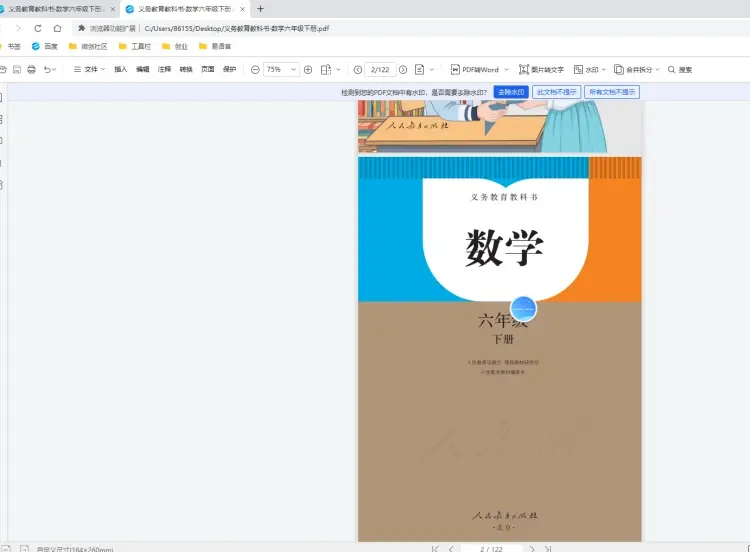Click the 所有文档不提示 button
750x552 pixels.
click(x=612, y=92)
